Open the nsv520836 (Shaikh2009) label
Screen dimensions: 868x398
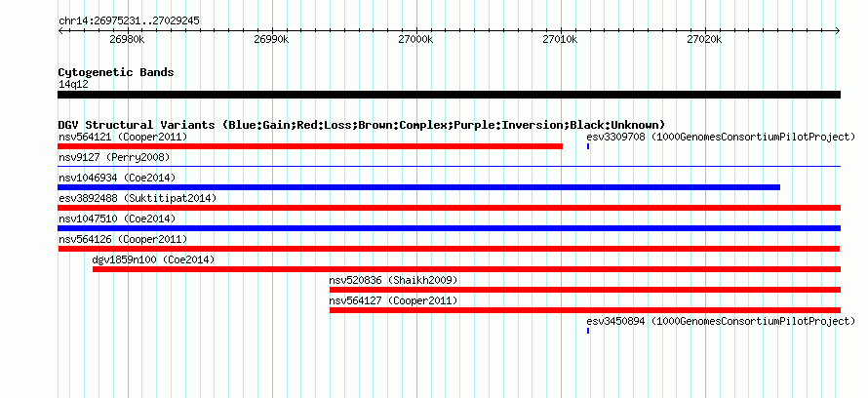click(394, 280)
